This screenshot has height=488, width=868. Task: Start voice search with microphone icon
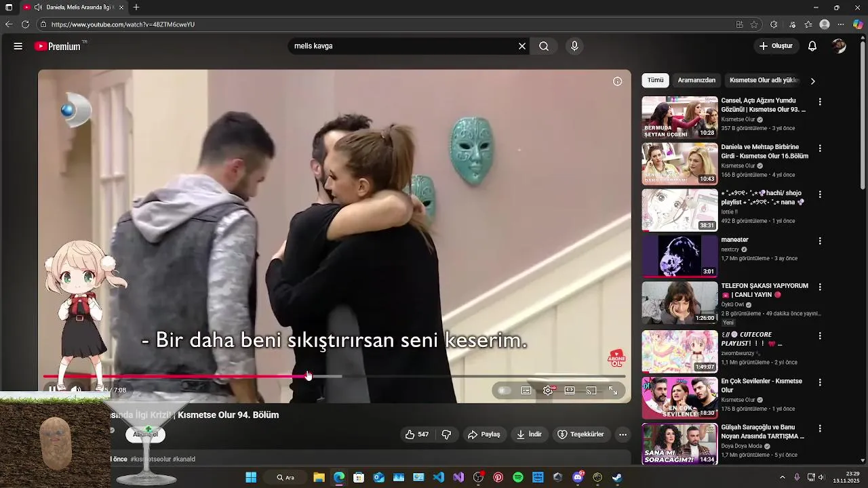[574, 46]
